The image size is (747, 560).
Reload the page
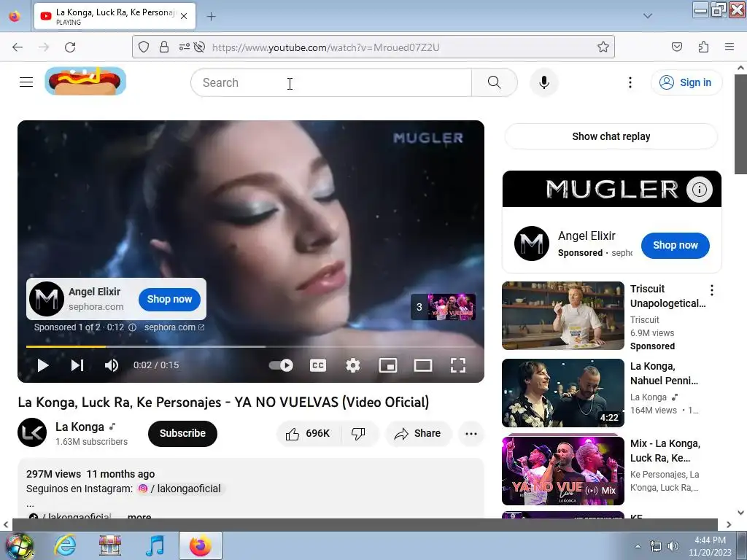(70, 47)
